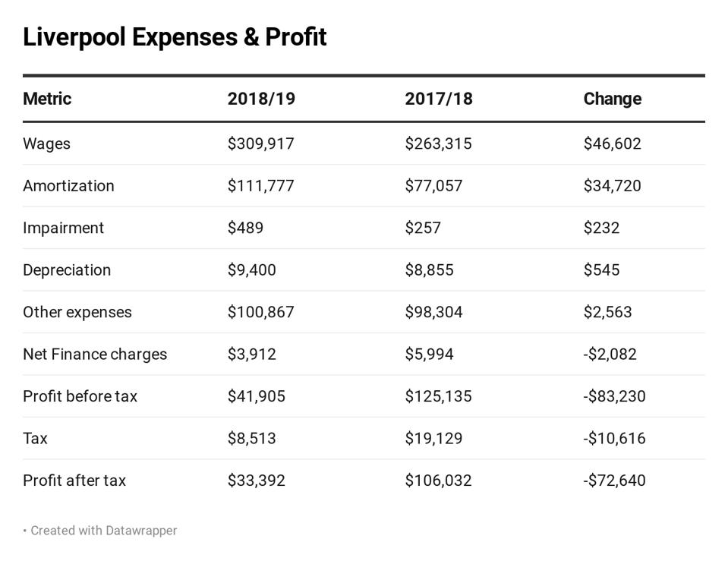Click the 2018/19 column header
The width and height of the screenshot is (728, 561).
tap(261, 99)
